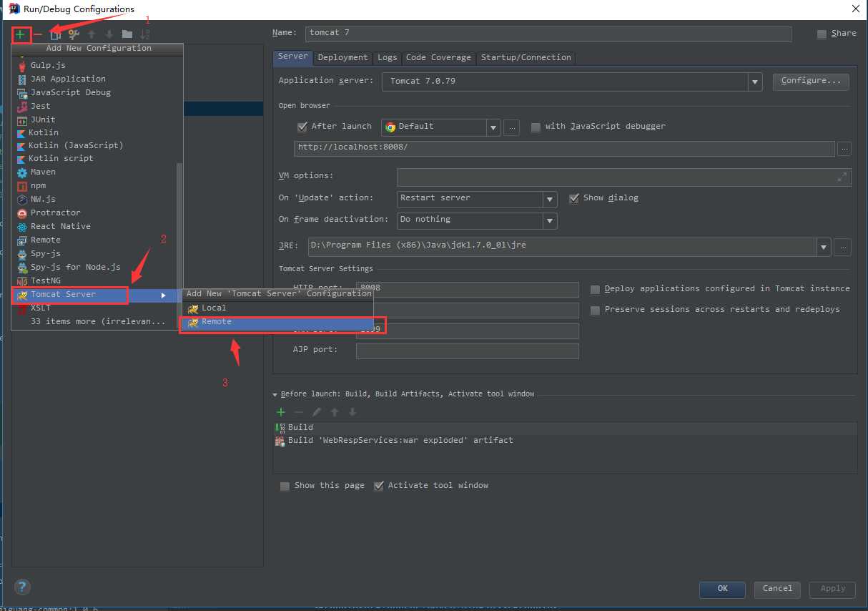Open the Application server Tomcat 7.0.79 dropdown

click(x=755, y=82)
